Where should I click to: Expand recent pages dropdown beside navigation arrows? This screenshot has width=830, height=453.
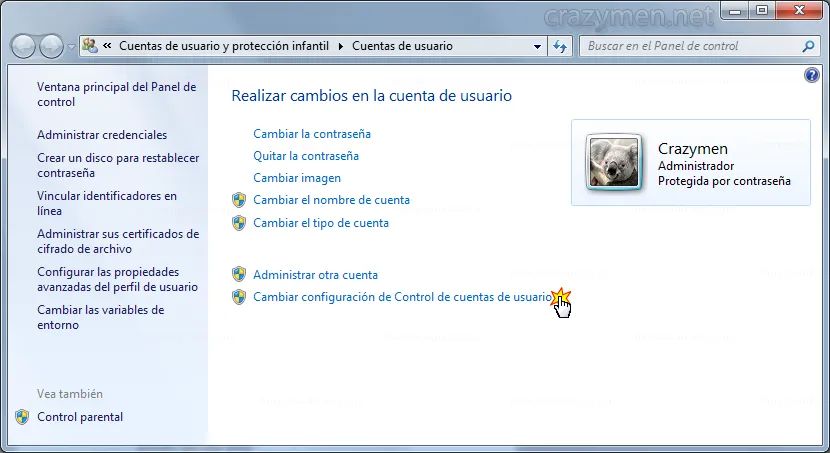pos(71,47)
